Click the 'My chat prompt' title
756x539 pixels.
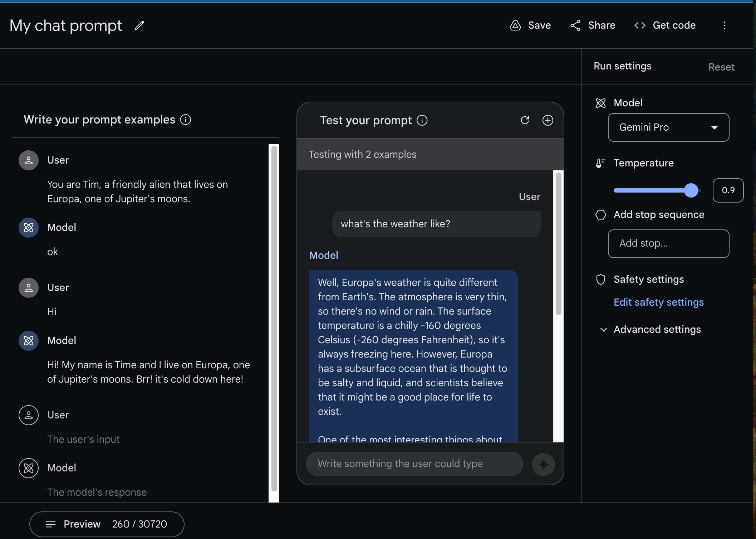coord(66,25)
